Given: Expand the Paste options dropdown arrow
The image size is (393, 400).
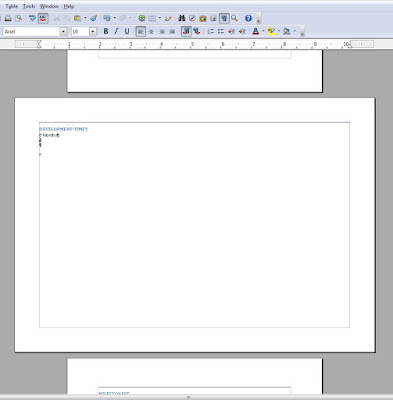Looking at the screenshot, I should point(85,18).
